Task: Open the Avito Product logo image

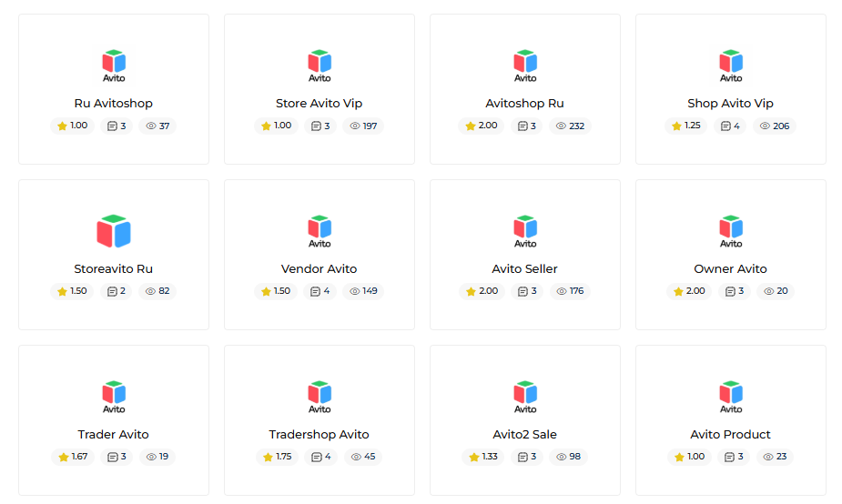Action: (731, 398)
